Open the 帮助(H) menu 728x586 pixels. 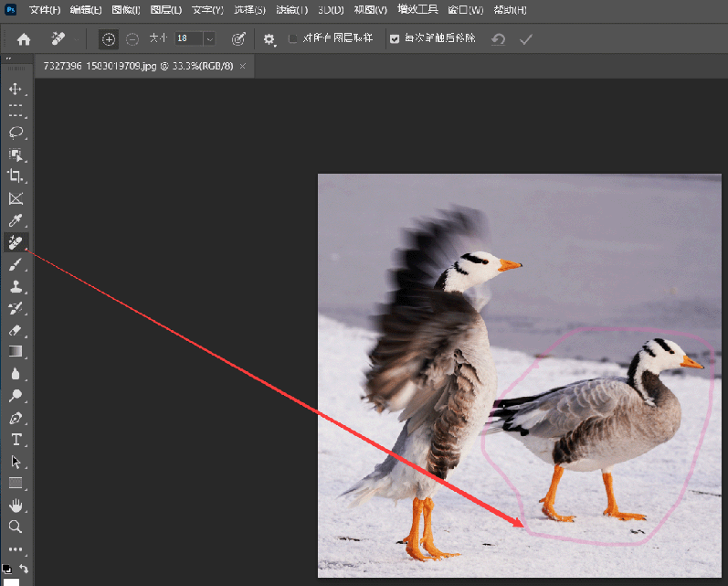tap(510, 10)
